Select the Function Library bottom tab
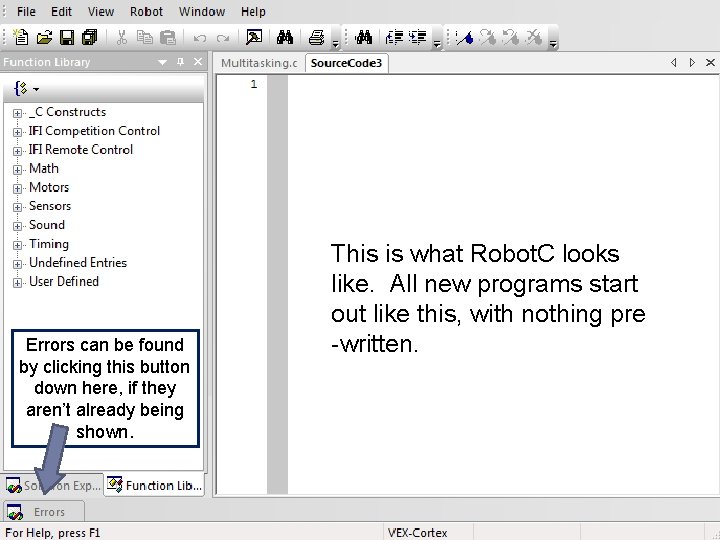The height and width of the screenshot is (540, 720). [154, 485]
